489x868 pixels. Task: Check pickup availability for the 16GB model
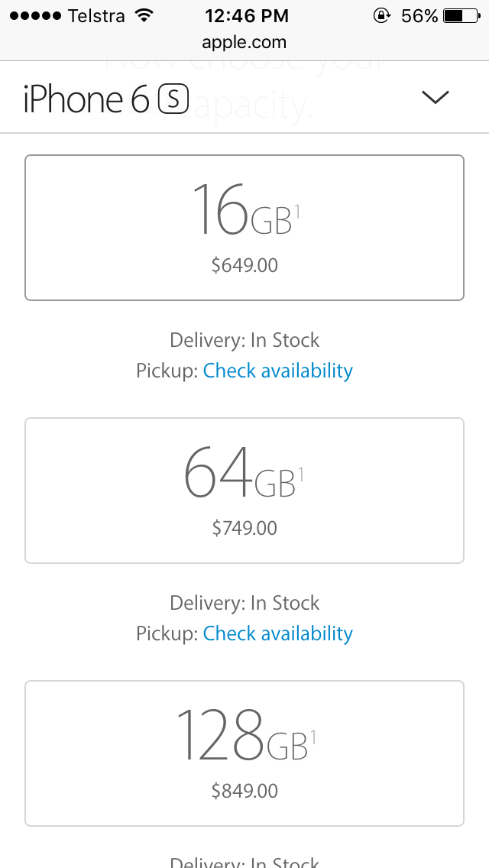pyautogui.click(x=278, y=371)
